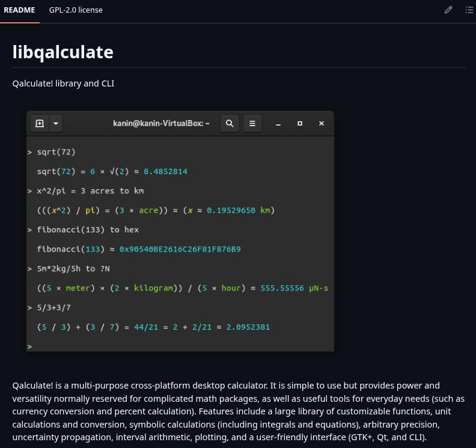Image resolution: width=476 pixels, height=448 pixels.
Task: Click the '> sqrt(72)' input line
Action: (51, 152)
